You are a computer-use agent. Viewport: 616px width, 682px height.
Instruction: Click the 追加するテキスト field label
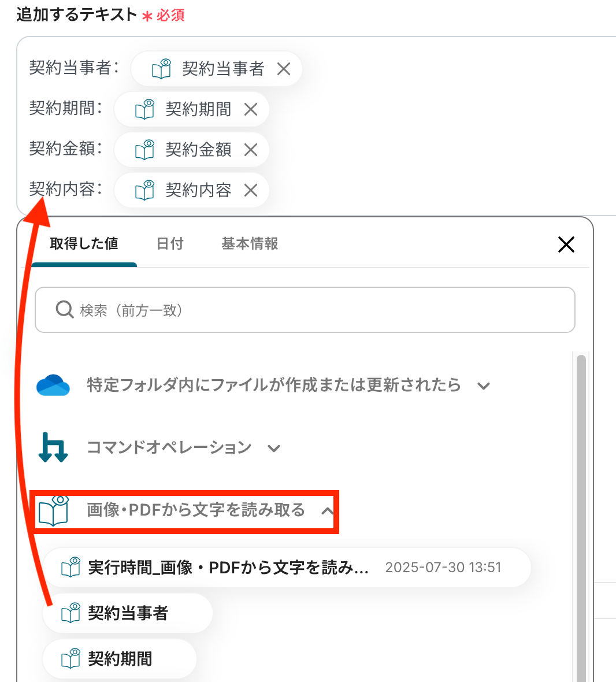[x=76, y=14]
